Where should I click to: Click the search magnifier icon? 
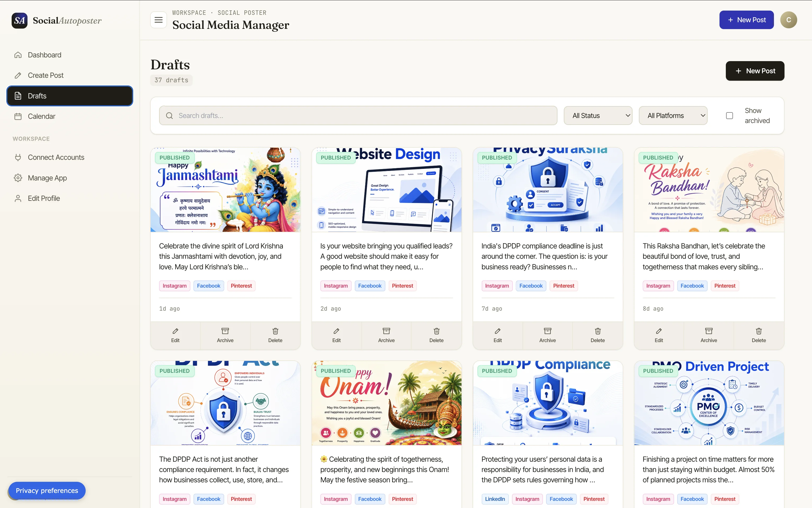[169, 116]
